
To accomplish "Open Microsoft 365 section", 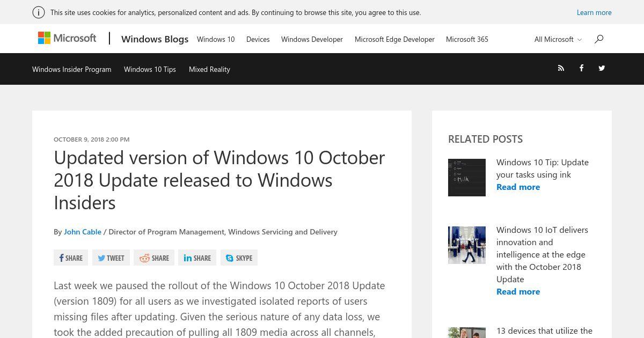I will click(467, 39).
